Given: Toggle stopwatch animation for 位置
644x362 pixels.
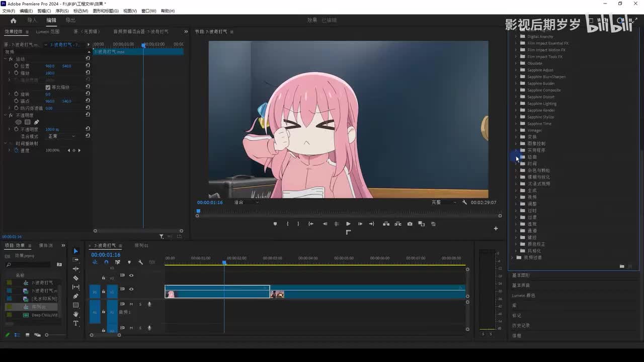Looking at the screenshot, I should (x=16, y=66).
